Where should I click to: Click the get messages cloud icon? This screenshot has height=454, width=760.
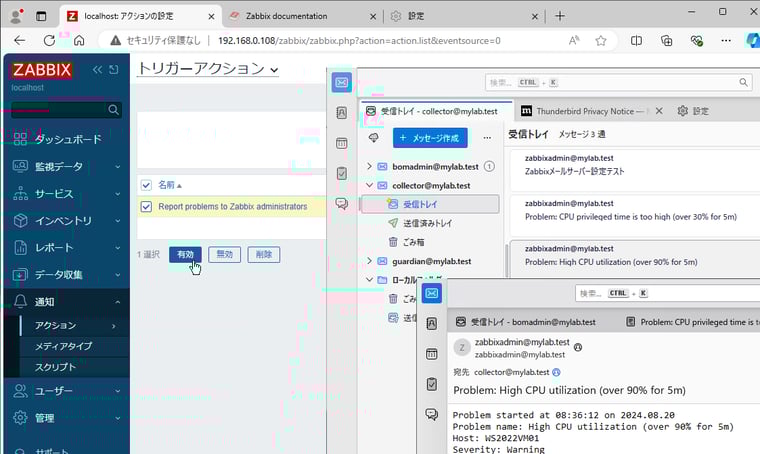[x=373, y=138]
